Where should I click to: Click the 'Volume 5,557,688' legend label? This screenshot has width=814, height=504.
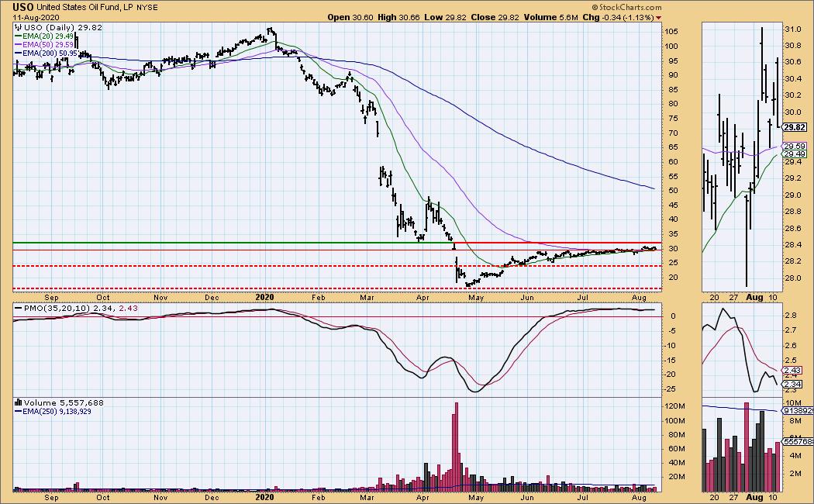64,402
